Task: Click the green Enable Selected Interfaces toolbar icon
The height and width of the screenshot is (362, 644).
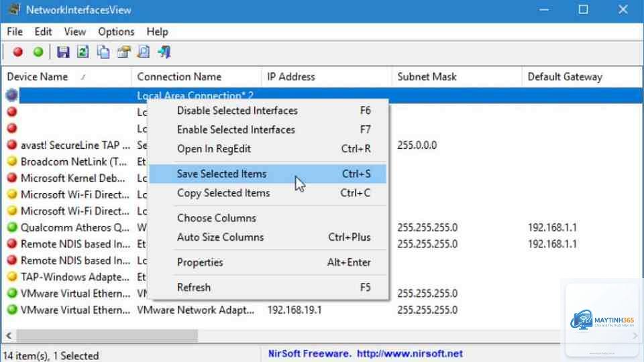Action: (x=38, y=52)
